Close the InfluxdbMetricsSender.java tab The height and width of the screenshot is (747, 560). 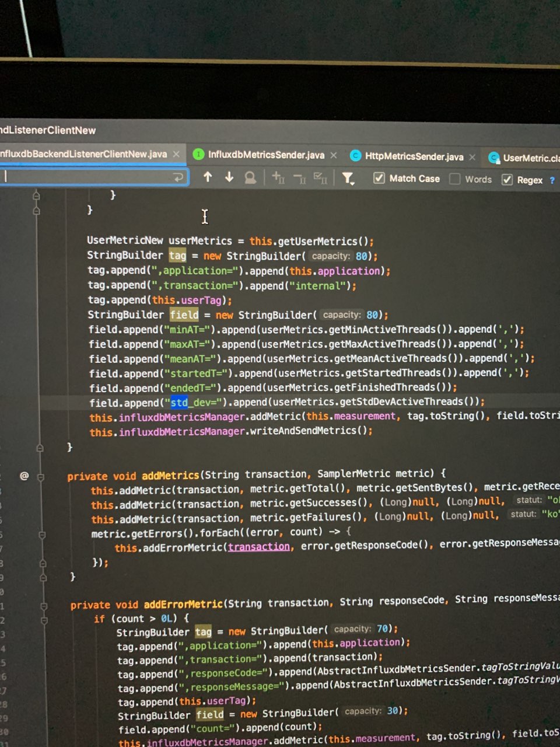(x=334, y=155)
